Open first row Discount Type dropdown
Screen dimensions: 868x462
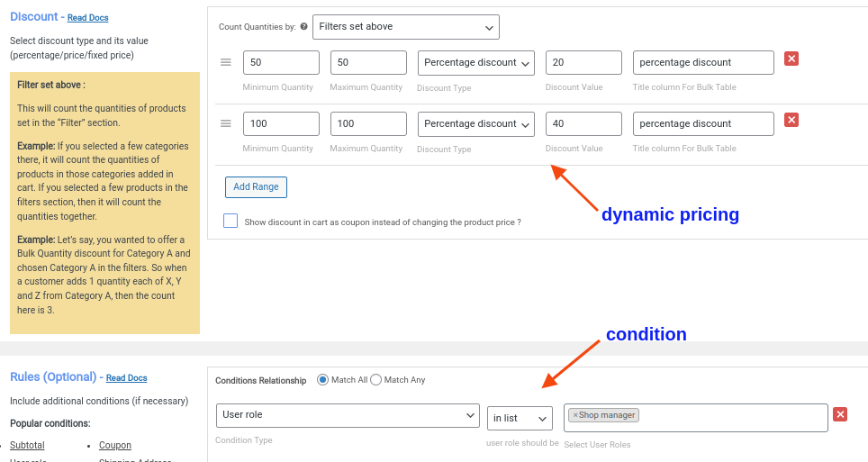tap(476, 62)
